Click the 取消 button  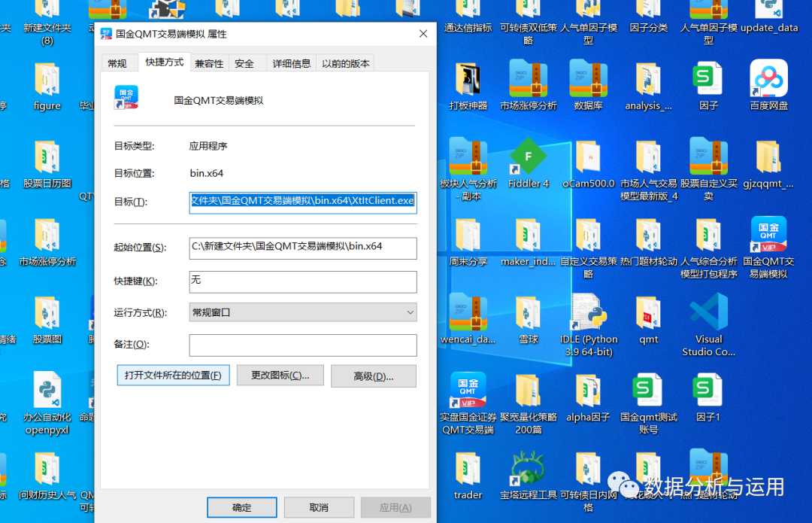[x=319, y=507]
